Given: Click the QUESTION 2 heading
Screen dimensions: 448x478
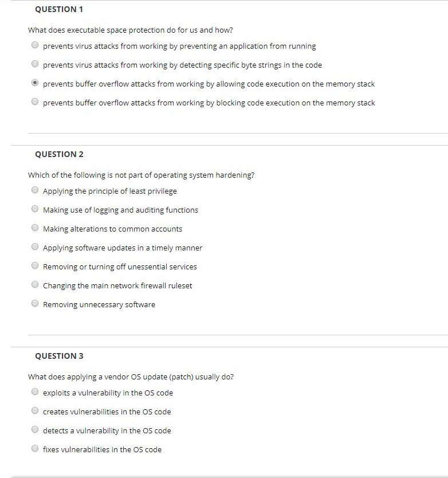Looking at the screenshot, I should pos(60,154).
